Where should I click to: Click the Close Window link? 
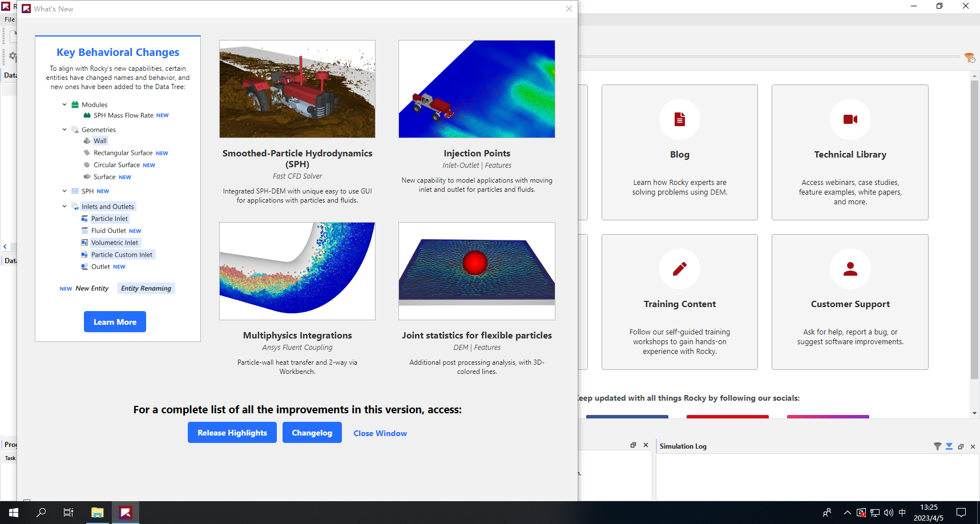tap(380, 433)
